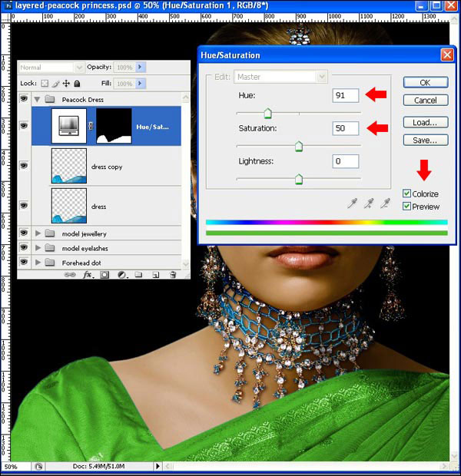Select the dress layer
The image size is (461, 476).
[115, 206]
